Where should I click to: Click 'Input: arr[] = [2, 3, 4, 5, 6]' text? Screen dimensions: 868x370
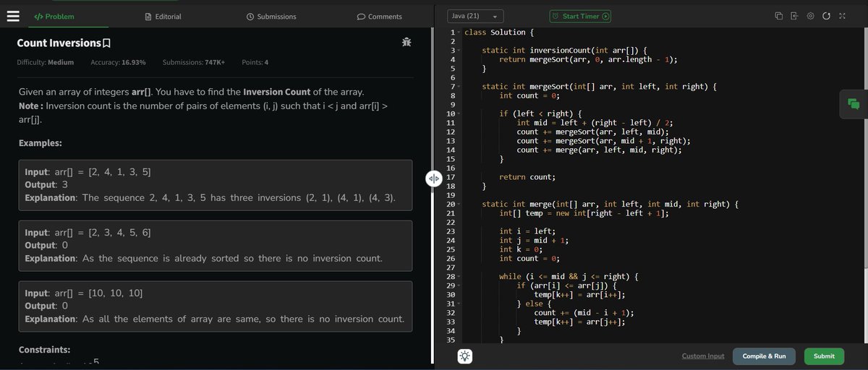[88, 233]
